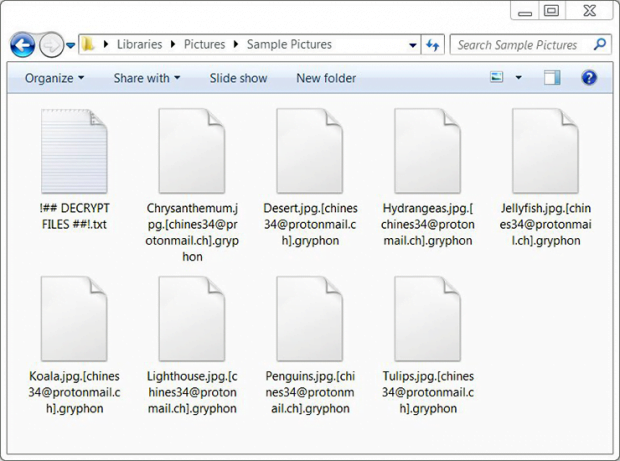Click the Desert.jpg.[chines34@protonmail.ch].gryphon file name

click(x=310, y=224)
